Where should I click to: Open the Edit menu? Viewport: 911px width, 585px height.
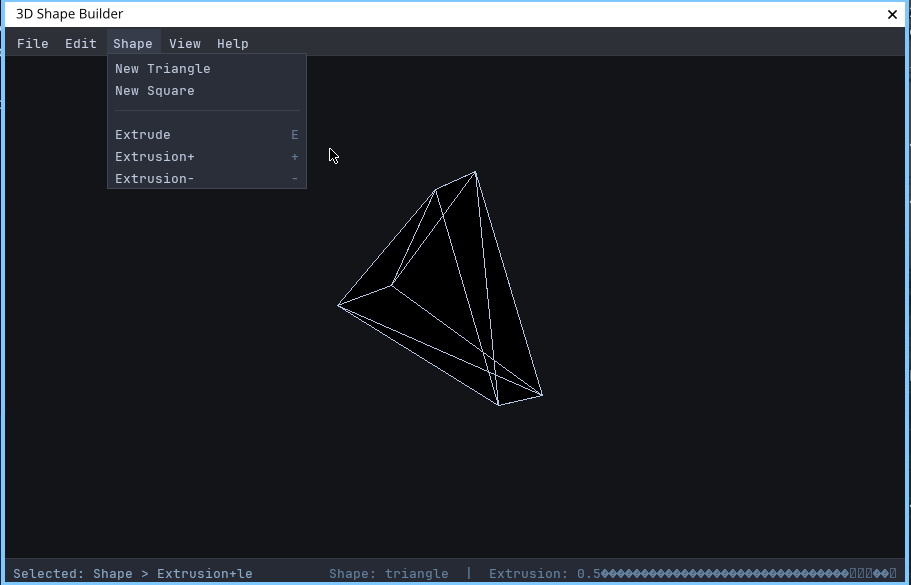81,44
